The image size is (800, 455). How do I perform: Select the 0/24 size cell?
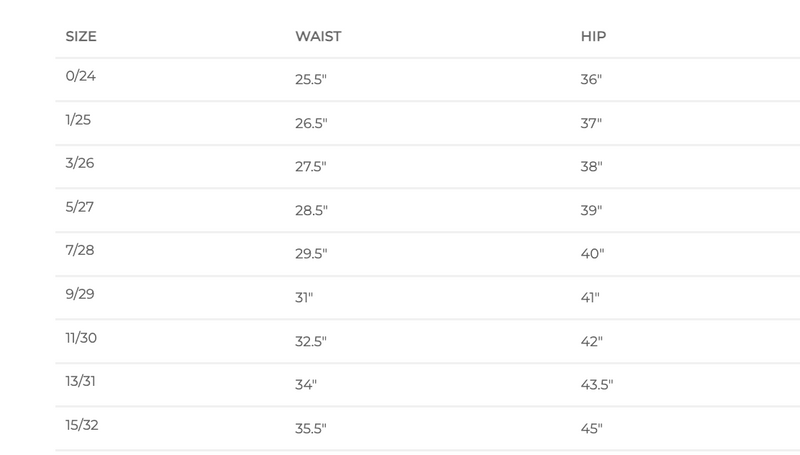pyautogui.click(x=81, y=77)
